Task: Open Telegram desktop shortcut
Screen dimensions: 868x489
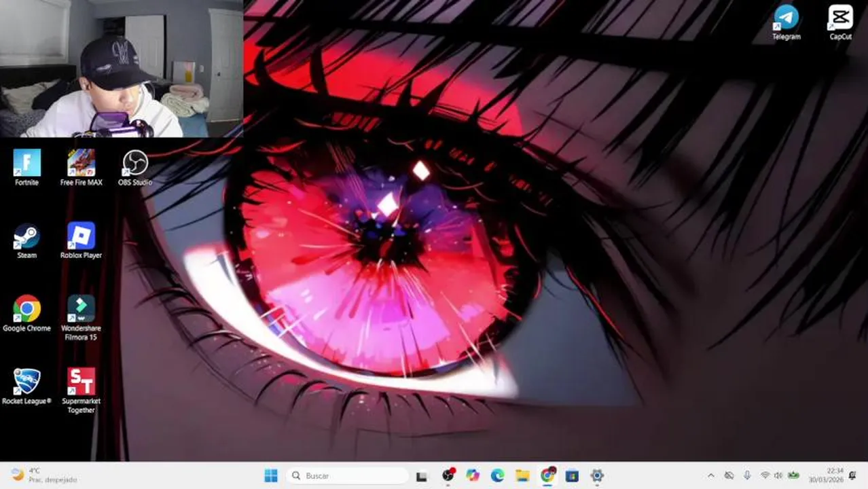Action: (786, 22)
